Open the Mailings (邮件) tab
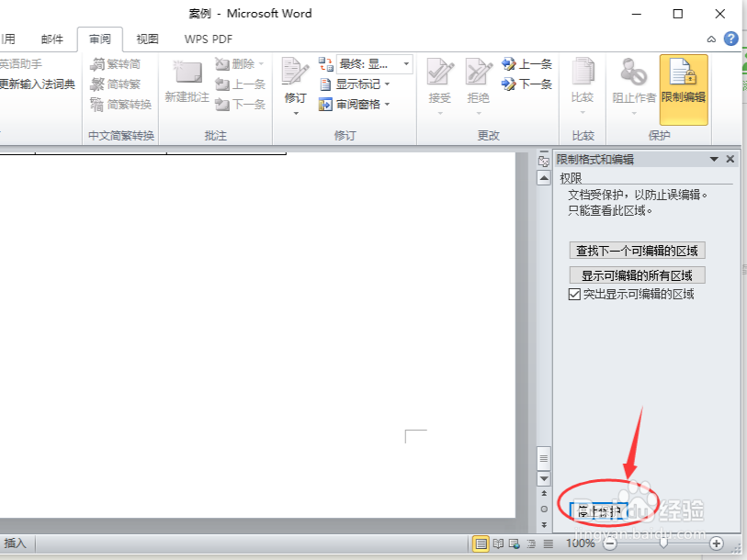The image size is (747, 560). [51, 39]
